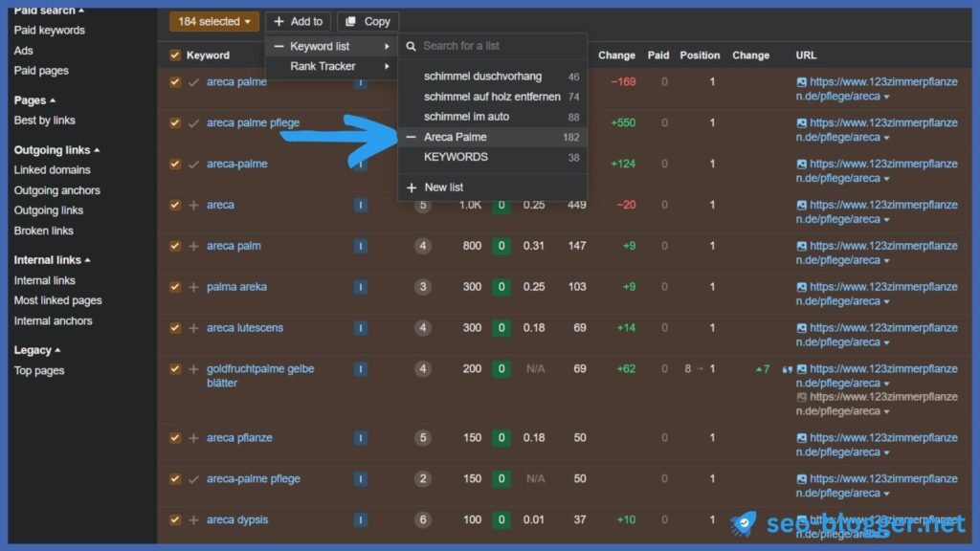980x551 pixels.
Task: Click checkmark icon beside areca-palme pflege
Action: pyautogui.click(x=193, y=479)
